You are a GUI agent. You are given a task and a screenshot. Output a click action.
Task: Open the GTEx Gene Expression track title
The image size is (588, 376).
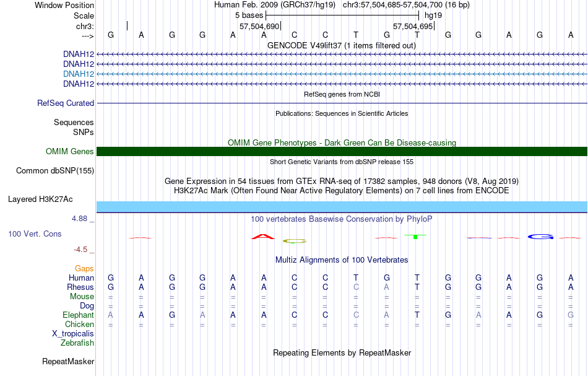pyautogui.click(x=342, y=181)
